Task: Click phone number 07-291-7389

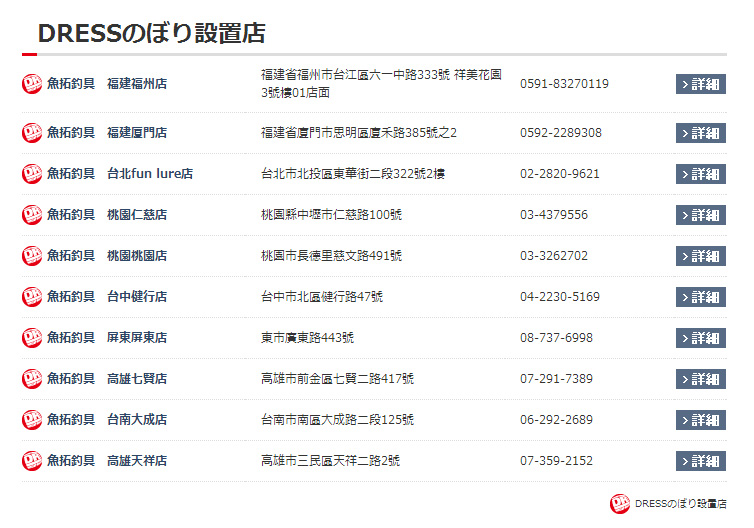Action: coord(556,379)
